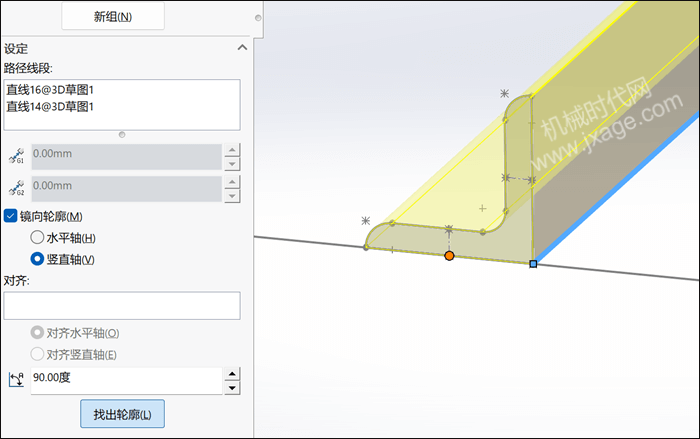Decrease the G2 gap value with down arrow

(232, 196)
